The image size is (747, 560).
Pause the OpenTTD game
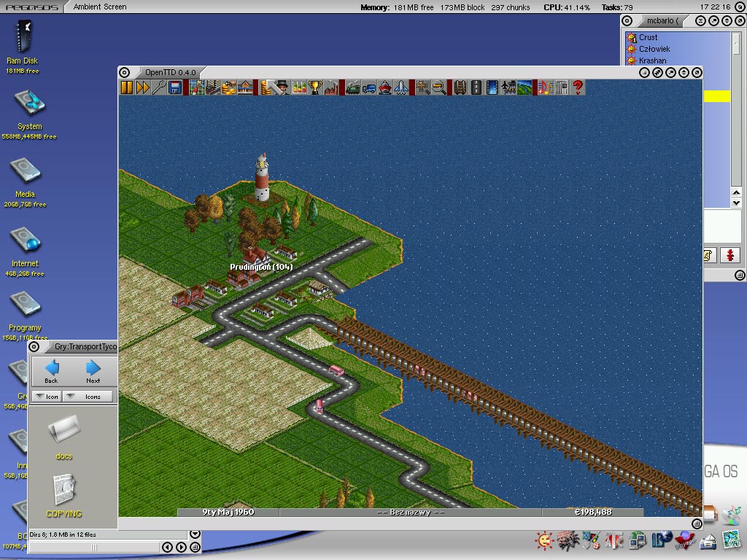(x=127, y=87)
